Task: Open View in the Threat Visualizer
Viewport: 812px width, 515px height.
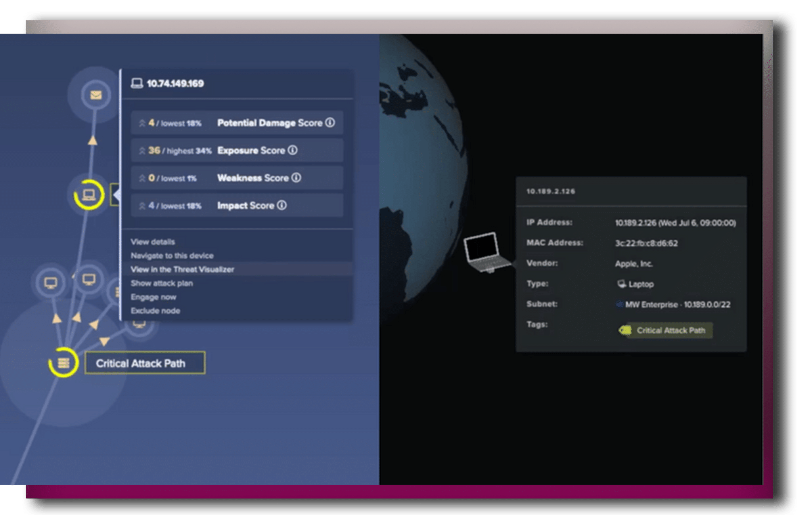Action: [x=182, y=269]
